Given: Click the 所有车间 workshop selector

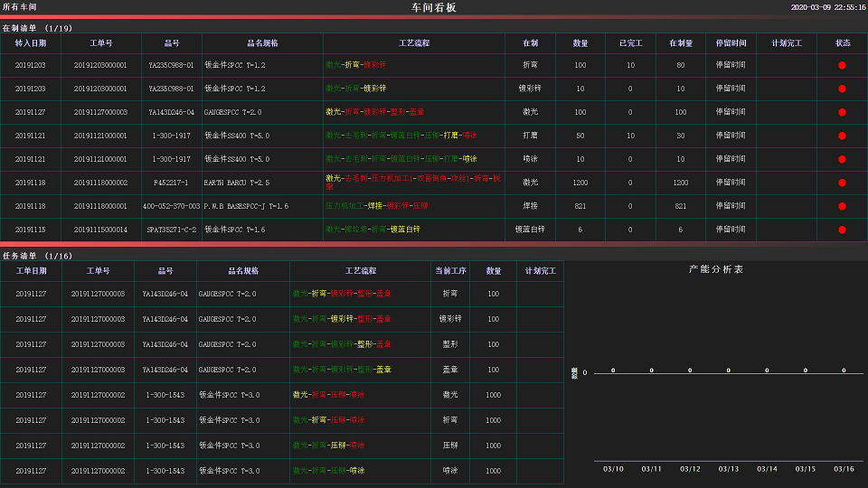Looking at the screenshot, I should 20,7.
